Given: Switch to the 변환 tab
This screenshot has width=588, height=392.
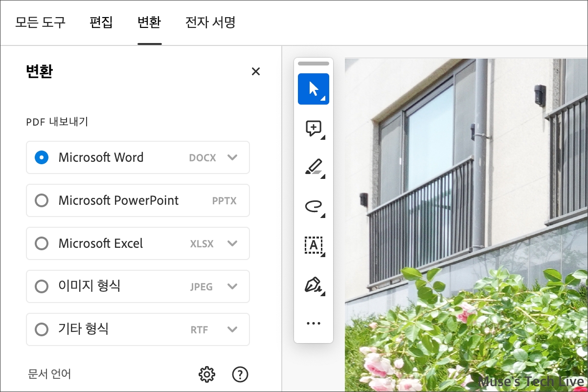Looking at the screenshot, I should click(x=149, y=22).
